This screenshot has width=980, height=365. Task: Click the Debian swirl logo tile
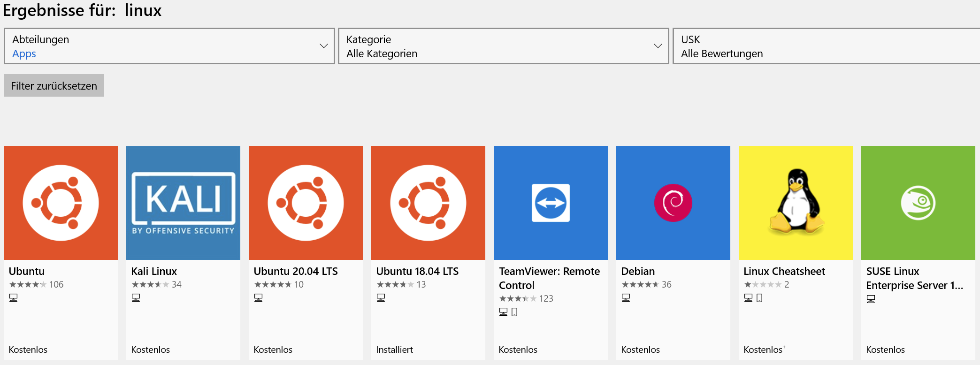673,203
